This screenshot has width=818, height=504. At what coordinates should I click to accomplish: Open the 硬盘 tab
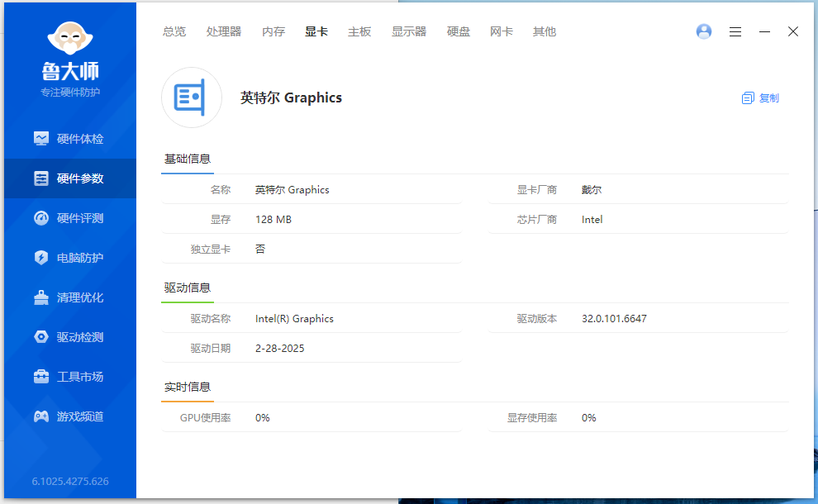coord(458,31)
